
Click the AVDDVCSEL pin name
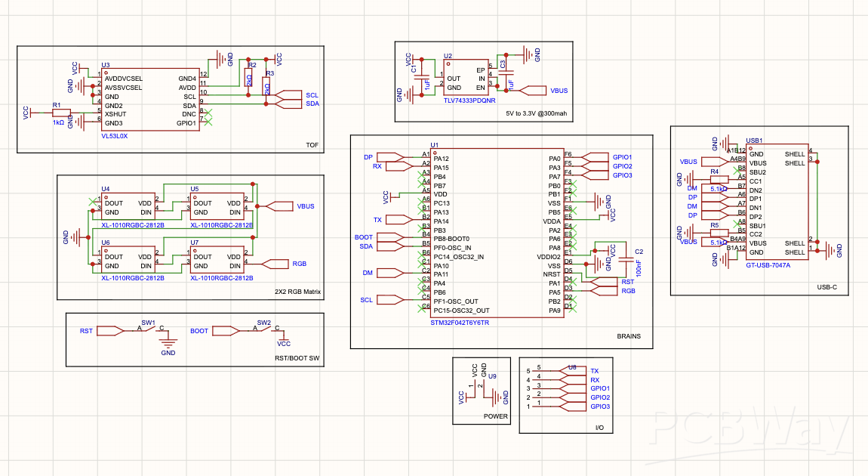point(124,79)
